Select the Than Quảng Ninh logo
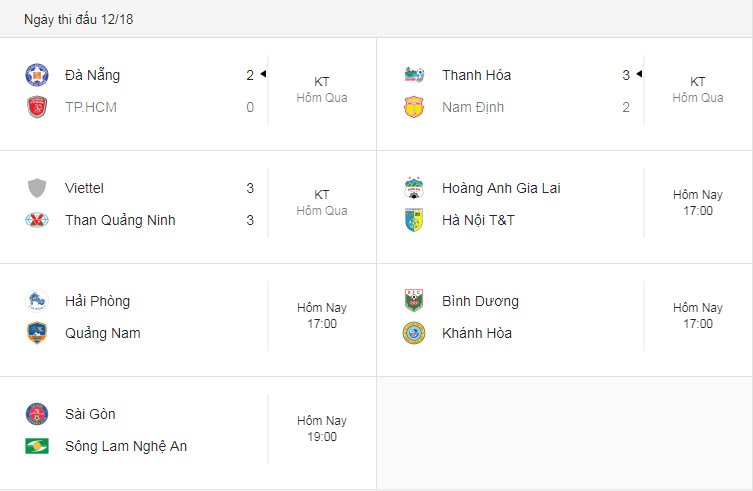Viewport: 753px width, 491px height. [37, 220]
